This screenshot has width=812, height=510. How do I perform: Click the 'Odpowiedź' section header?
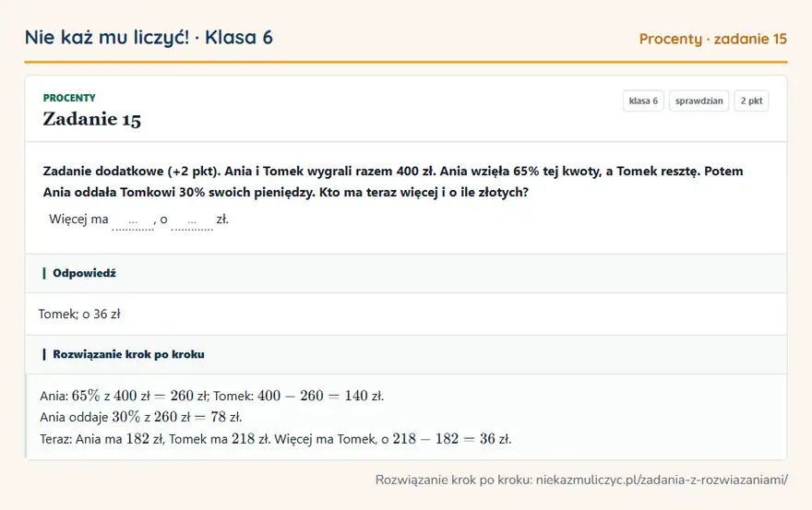pyautogui.click(x=406, y=273)
